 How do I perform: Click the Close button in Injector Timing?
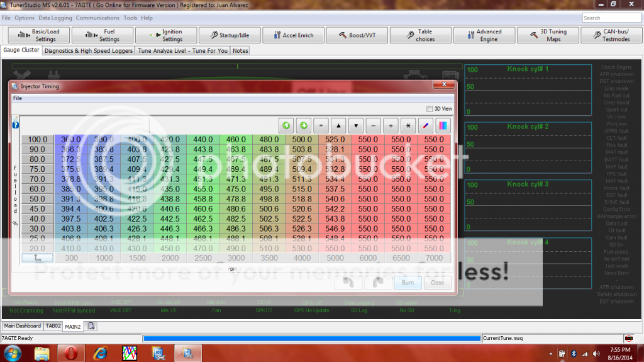point(437,283)
